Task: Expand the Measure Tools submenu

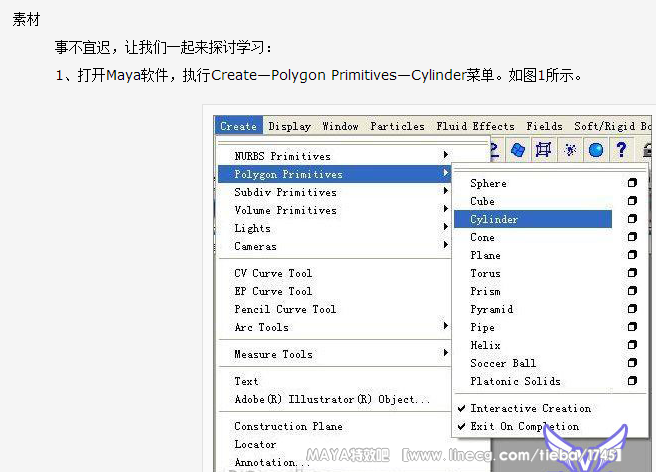Action: point(334,354)
